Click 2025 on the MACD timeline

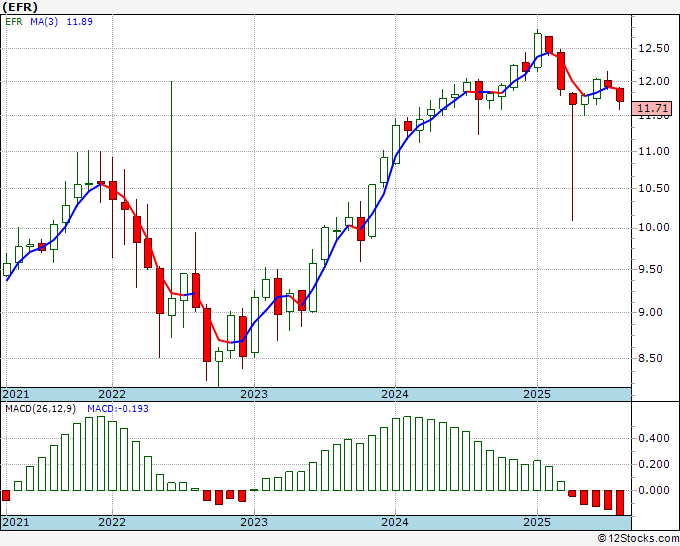[x=537, y=522]
